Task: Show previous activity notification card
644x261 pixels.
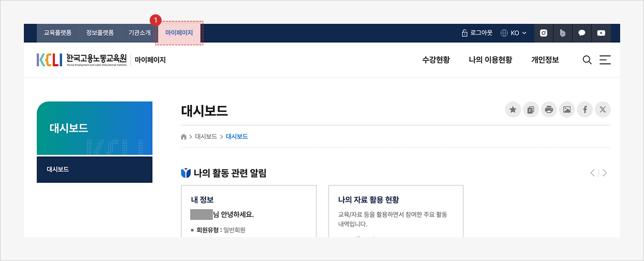Action: (592, 173)
